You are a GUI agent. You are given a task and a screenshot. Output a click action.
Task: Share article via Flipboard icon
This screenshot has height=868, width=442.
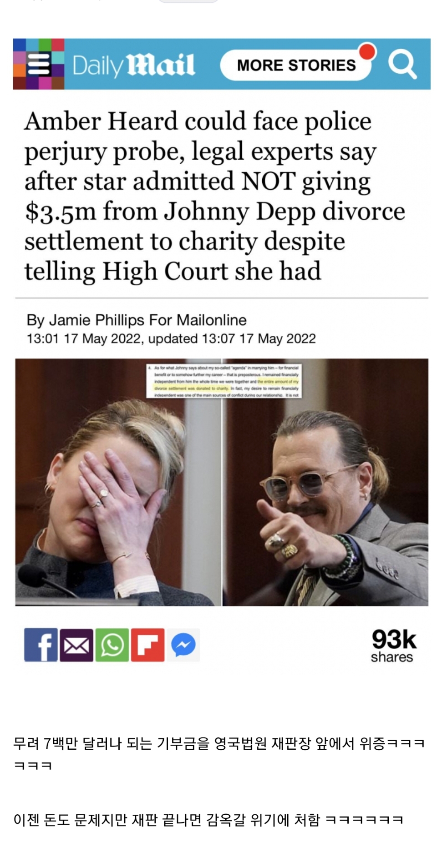pos(147,645)
